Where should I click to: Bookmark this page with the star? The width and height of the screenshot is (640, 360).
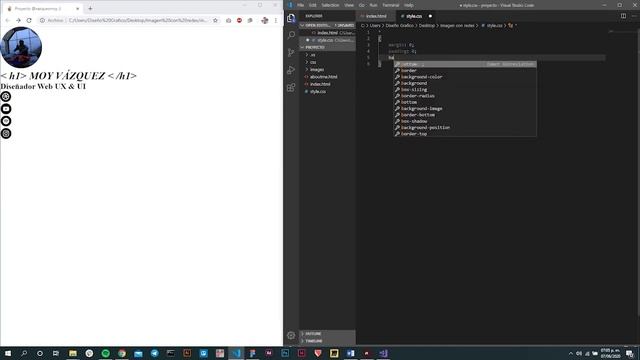point(216,20)
